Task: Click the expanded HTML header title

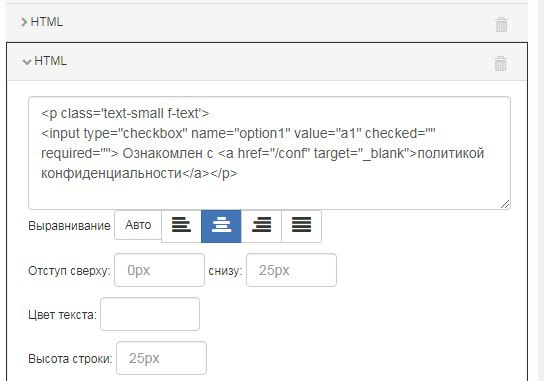Action: (x=50, y=61)
